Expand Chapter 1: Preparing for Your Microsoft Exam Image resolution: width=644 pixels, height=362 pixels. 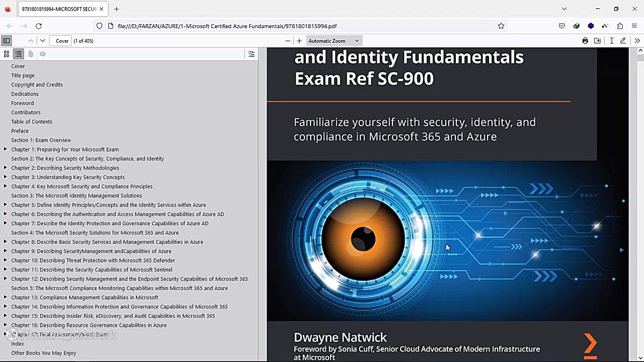pos(5,149)
